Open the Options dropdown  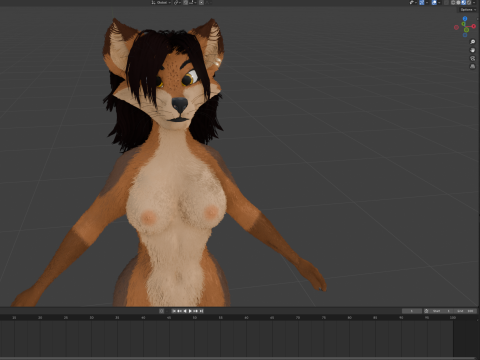click(x=468, y=10)
